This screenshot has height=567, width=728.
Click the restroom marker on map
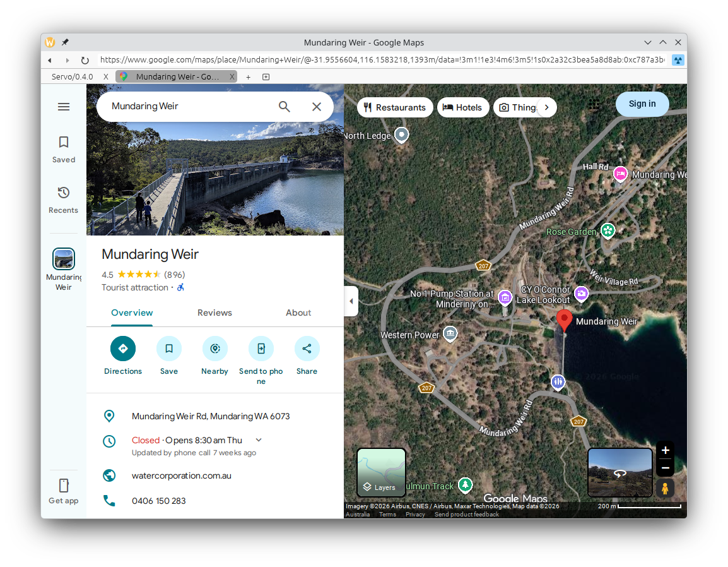coord(558,382)
